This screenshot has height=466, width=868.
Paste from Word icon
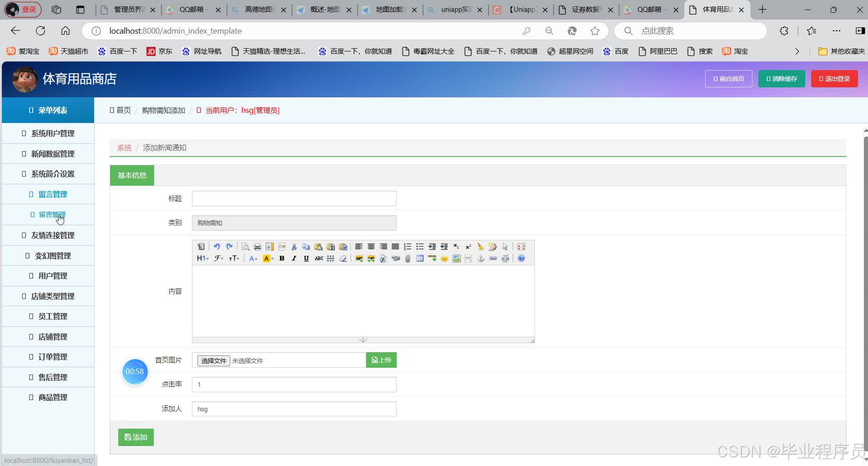[343, 247]
